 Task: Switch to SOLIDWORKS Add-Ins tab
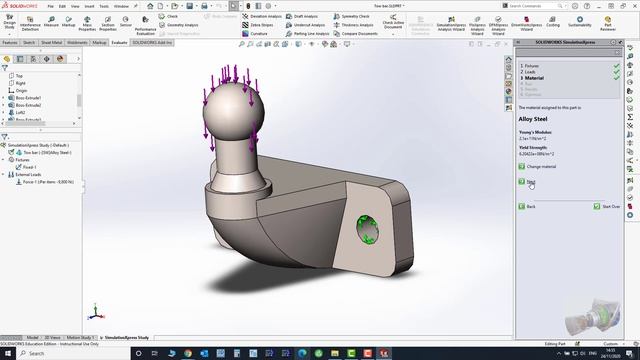152,42
